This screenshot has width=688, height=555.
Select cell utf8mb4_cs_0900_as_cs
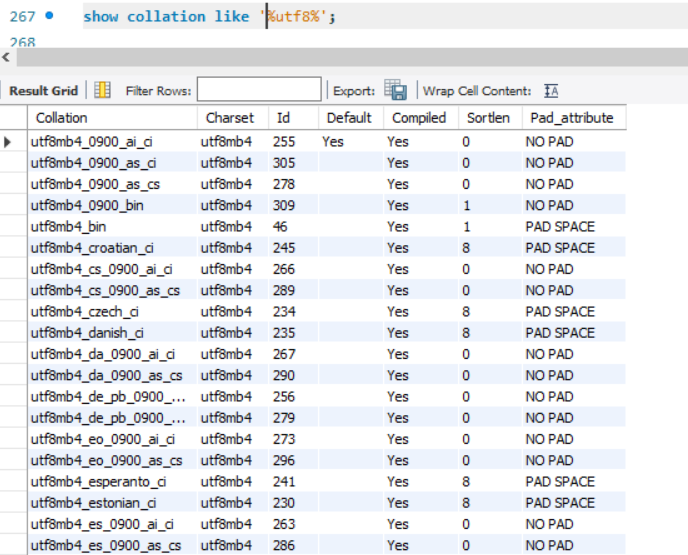tap(112, 290)
